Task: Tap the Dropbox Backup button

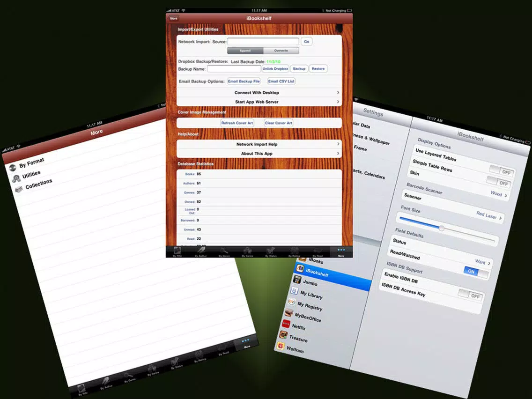Action: 299,68
